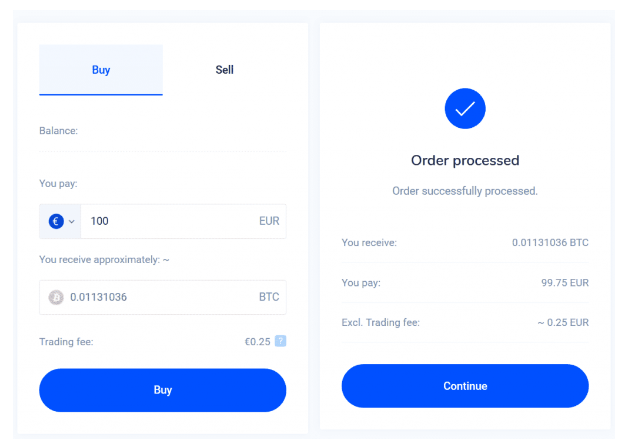The height and width of the screenshot is (442, 626).
Task: Click the Bitcoin coin icon
Action: point(56,297)
